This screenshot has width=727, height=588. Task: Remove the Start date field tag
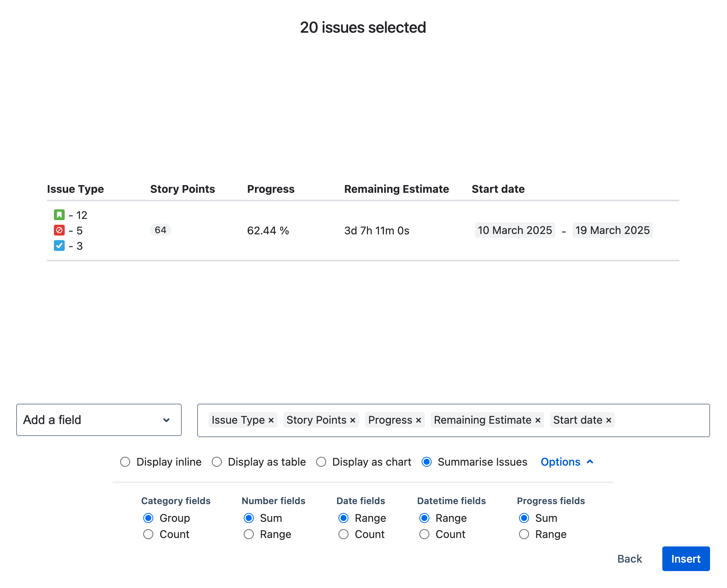click(x=609, y=420)
